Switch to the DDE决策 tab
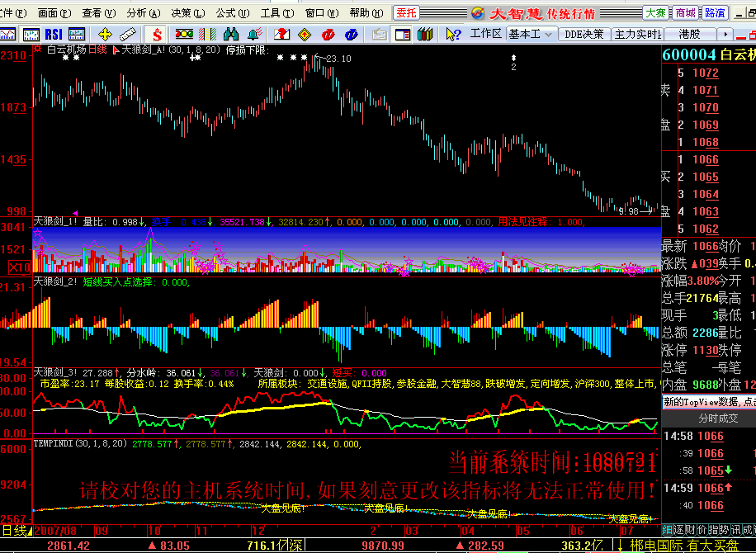Image resolution: width=756 pixels, height=553 pixels. point(584,34)
